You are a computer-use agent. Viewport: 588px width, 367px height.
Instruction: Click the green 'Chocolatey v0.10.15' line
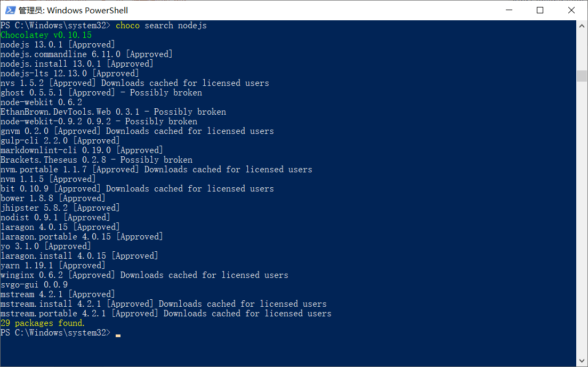46,35
